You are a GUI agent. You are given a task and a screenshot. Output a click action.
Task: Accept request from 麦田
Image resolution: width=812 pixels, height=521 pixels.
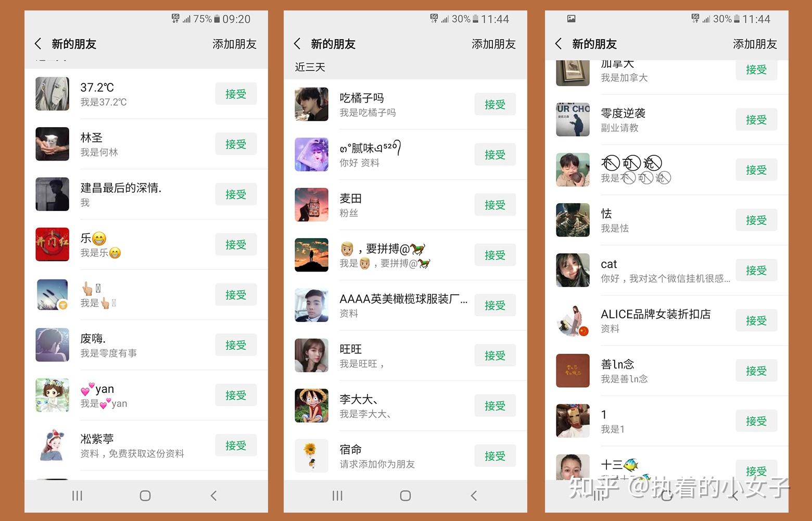pos(495,205)
